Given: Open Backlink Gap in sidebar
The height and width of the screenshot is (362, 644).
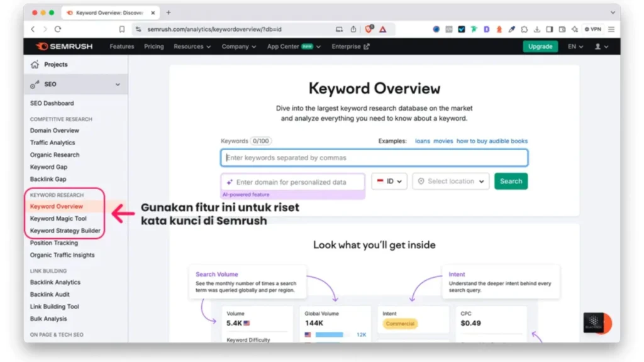Looking at the screenshot, I should pos(48,179).
